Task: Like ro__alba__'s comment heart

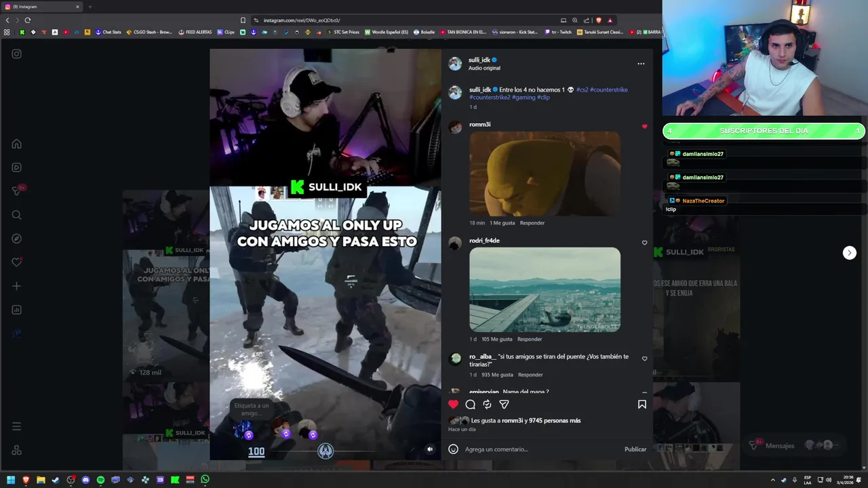Action: 645,359
